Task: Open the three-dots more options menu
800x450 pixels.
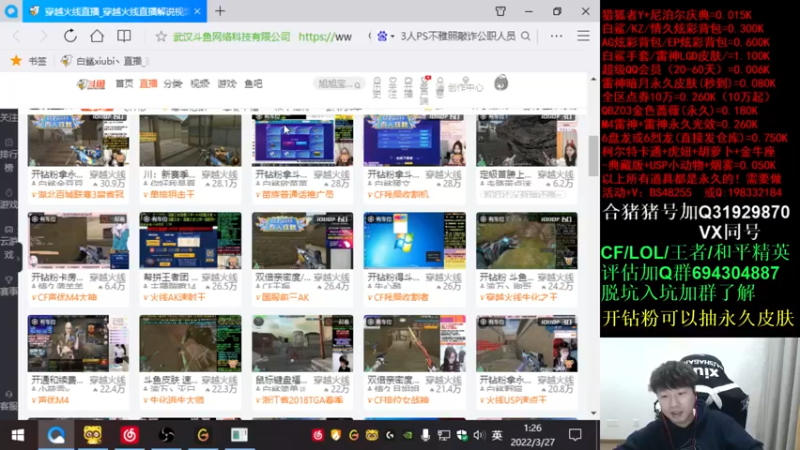Action: [x=556, y=36]
